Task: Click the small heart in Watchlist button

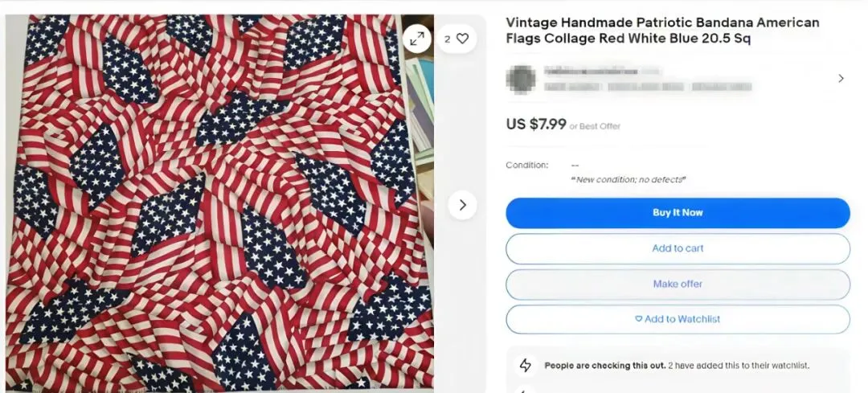Action: [638, 319]
